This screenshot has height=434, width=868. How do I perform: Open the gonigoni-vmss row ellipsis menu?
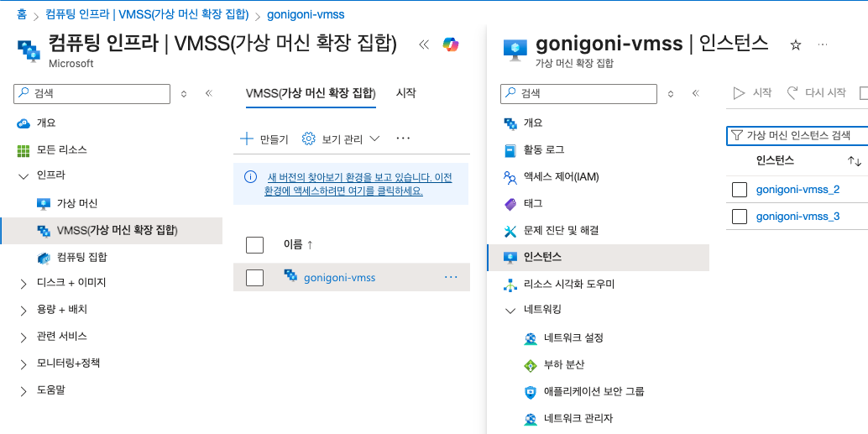[x=451, y=277]
